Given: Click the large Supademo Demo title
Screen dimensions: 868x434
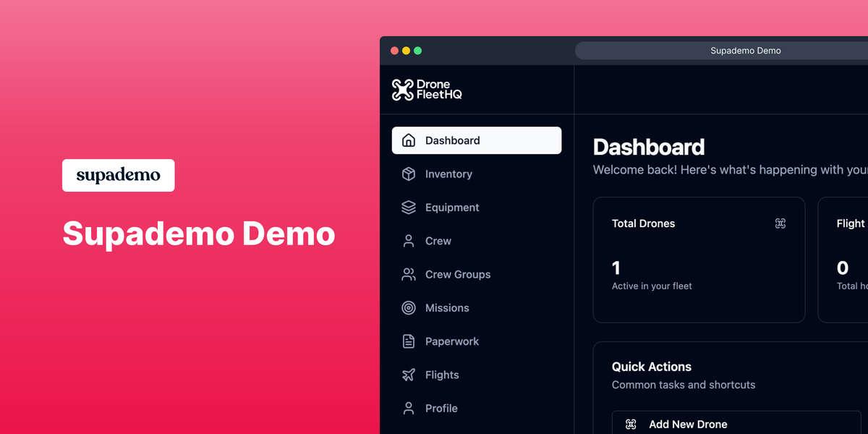Looking at the screenshot, I should [x=199, y=234].
